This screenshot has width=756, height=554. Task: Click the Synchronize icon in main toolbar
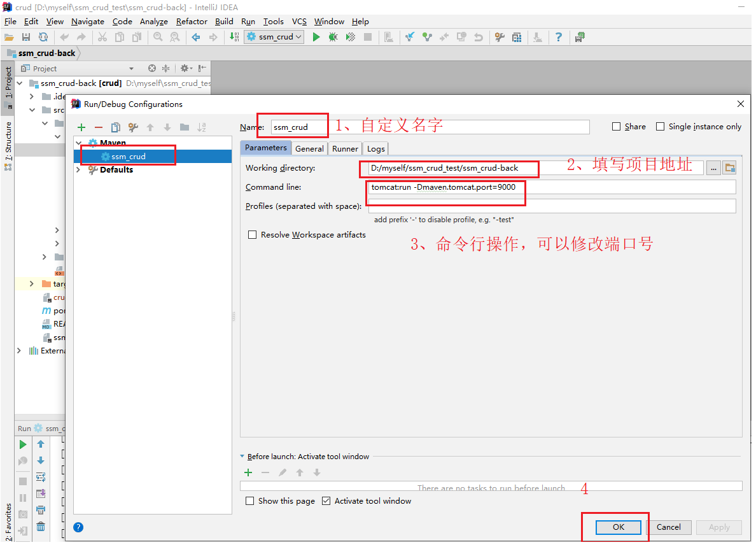click(43, 37)
